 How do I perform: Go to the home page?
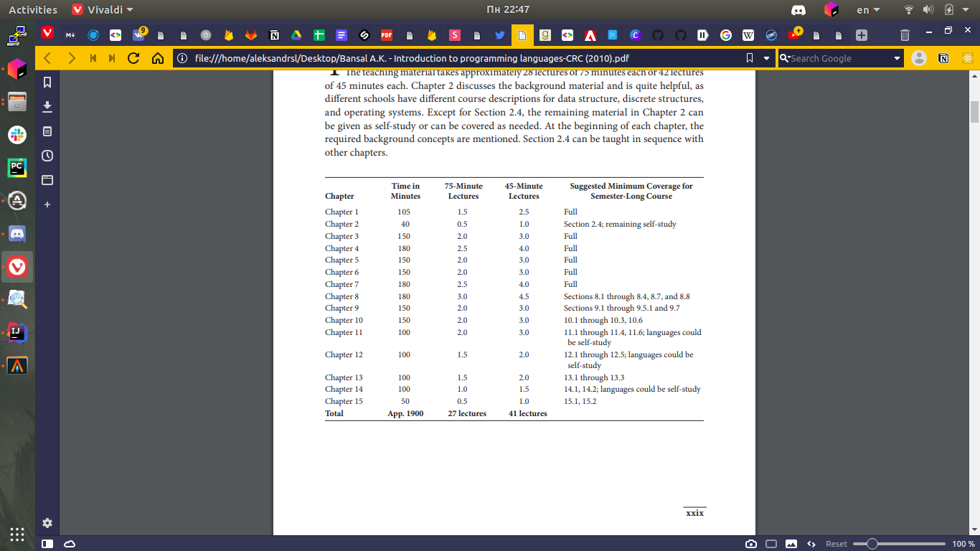tap(158, 58)
